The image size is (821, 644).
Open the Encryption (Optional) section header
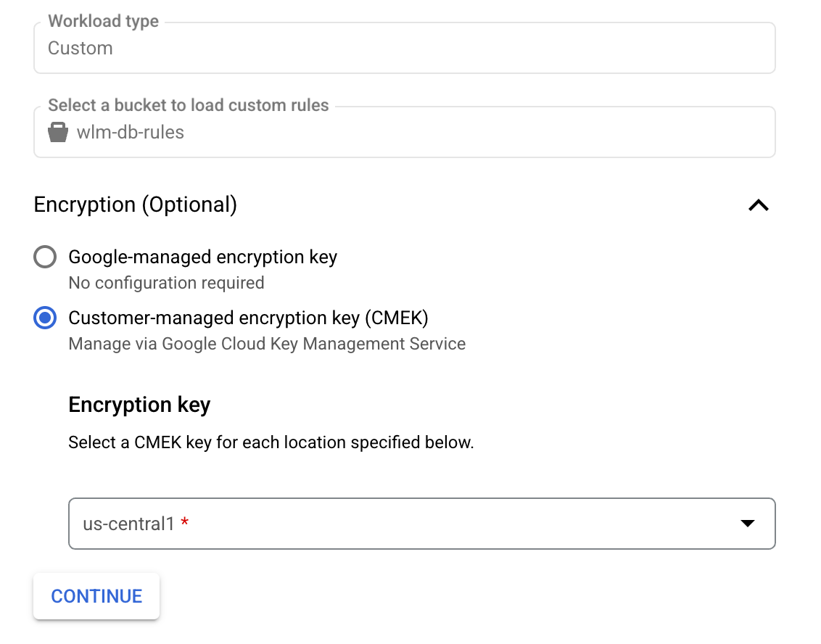[135, 205]
